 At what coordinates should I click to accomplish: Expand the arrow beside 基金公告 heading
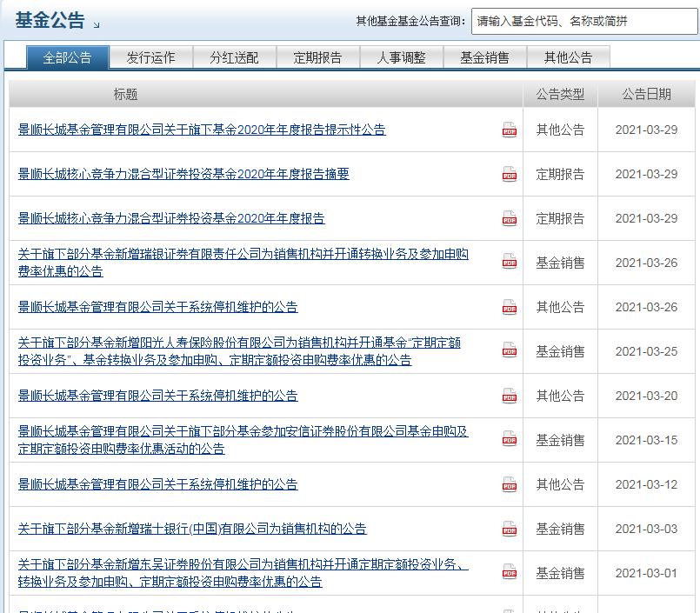pyautogui.click(x=96, y=24)
